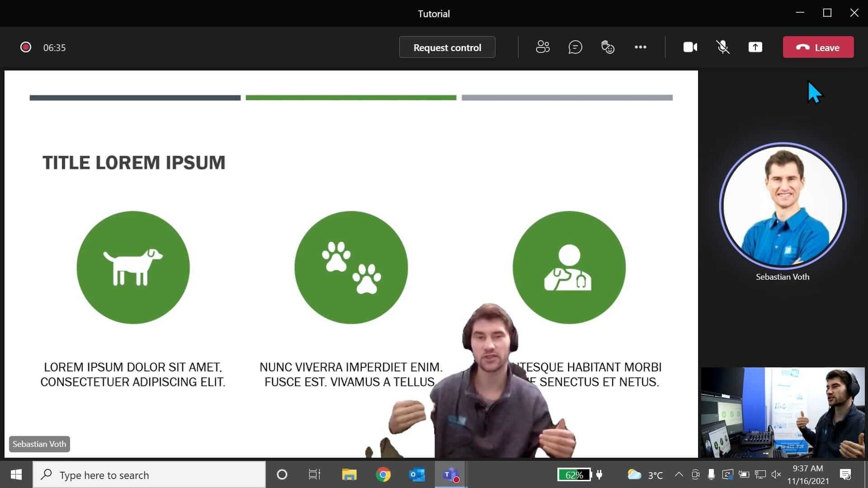Open Task View from the taskbar
Image resolution: width=868 pixels, height=488 pixels.
coord(314,474)
